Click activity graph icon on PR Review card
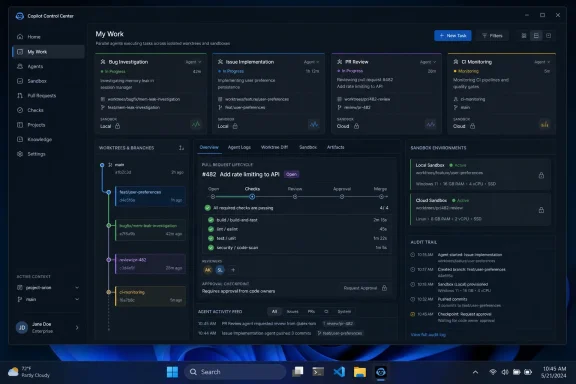 pyautogui.click(x=430, y=124)
